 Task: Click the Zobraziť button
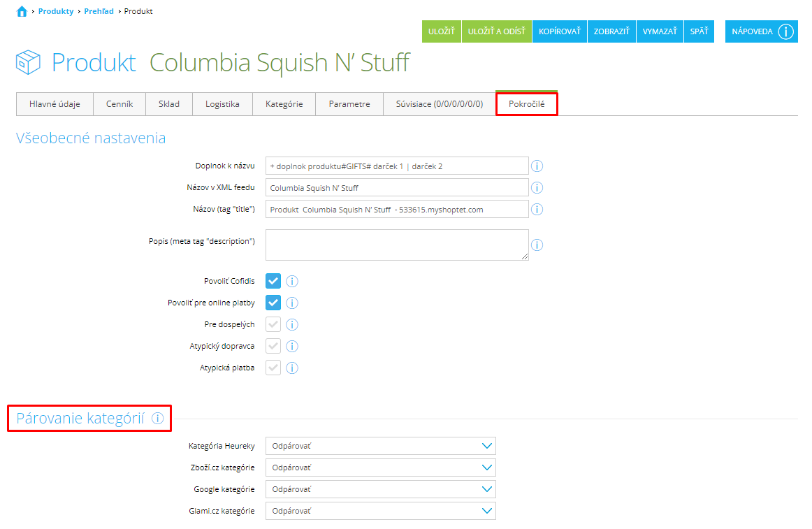click(611, 31)
